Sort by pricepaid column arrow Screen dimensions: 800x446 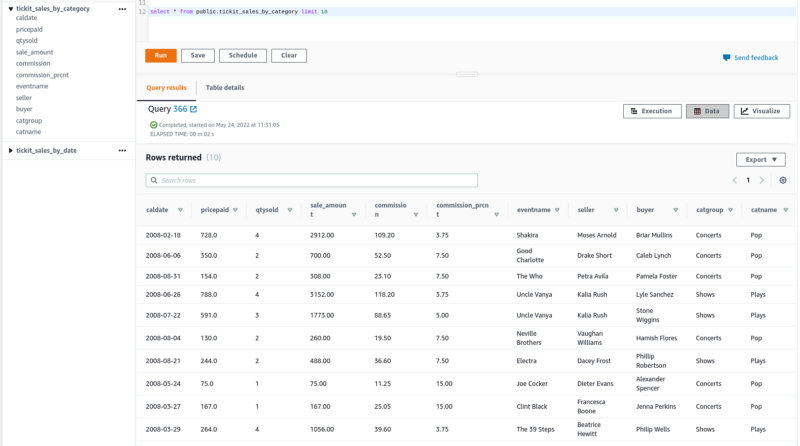(x=235, y=210)
